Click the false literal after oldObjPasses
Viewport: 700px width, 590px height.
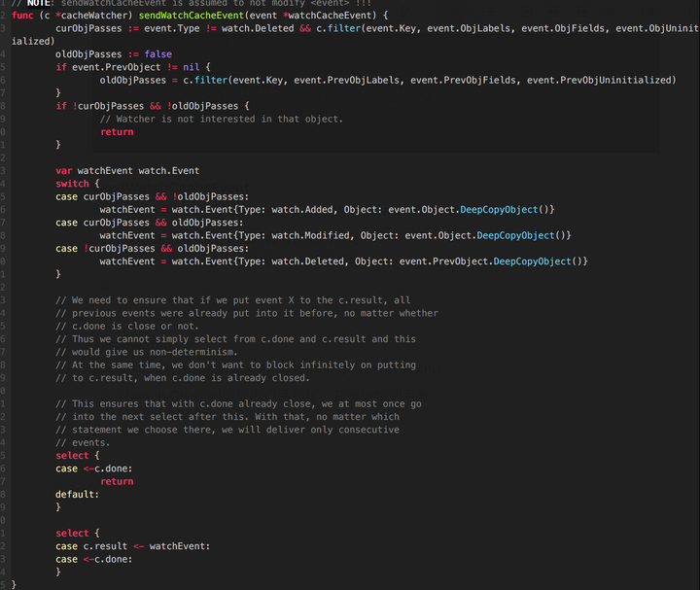158,54
